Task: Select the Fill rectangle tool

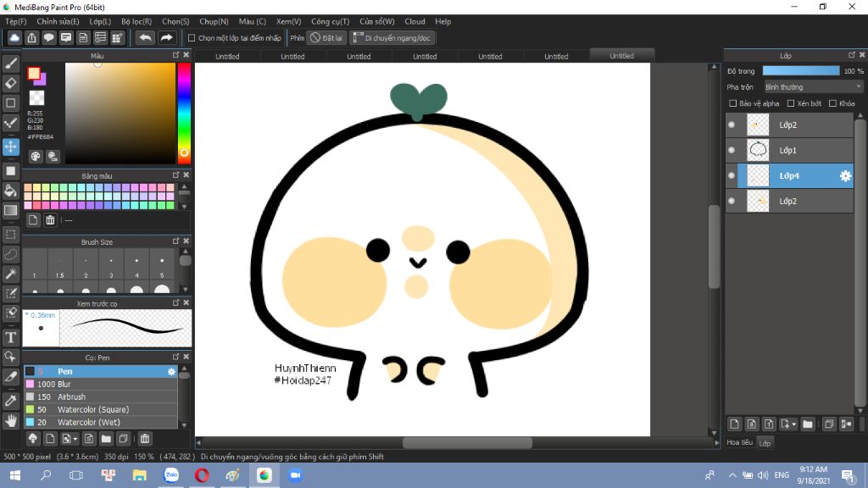Action: click(x=10, y=171)
